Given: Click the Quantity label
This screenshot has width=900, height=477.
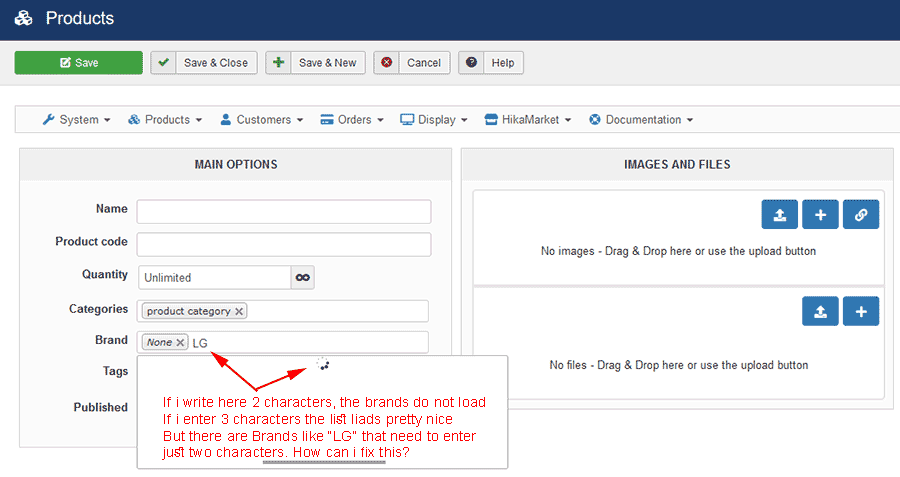Looking at the screenshot, I should tap(104, 274).
